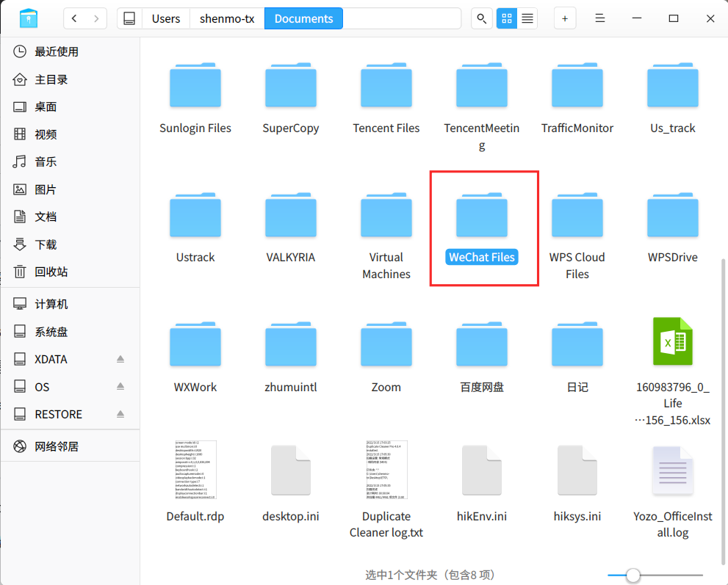Viewport: 728px width, 585px height.
Task: Select the 160983796 xlsx spreadsheet file
Action: (x=673, y=371)
